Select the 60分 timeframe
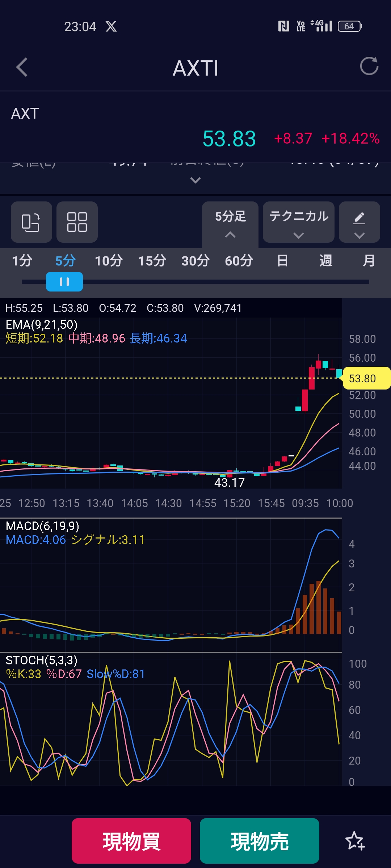 click(x=239, y=261)
